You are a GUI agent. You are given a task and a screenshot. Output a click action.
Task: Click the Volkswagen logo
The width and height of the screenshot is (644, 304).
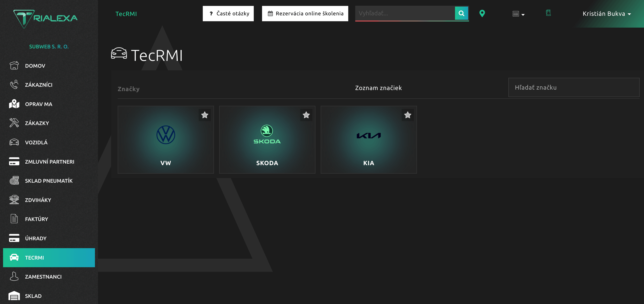tap(166, 135)
